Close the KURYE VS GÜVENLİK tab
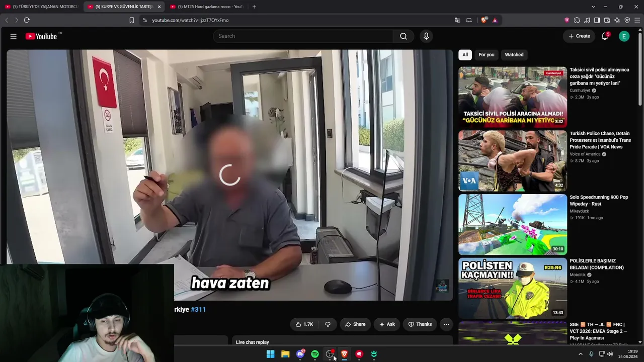Screen dimensions: 644x362 [x=159, y=7]
